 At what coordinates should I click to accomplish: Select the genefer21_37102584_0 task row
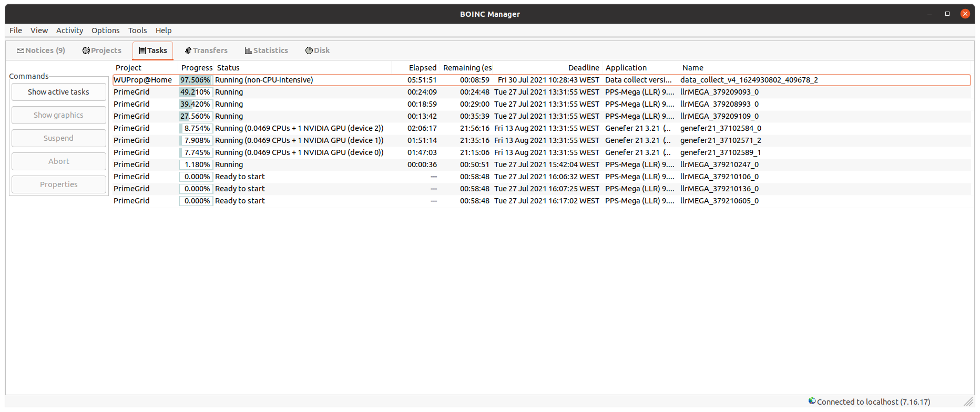(720, 128)
